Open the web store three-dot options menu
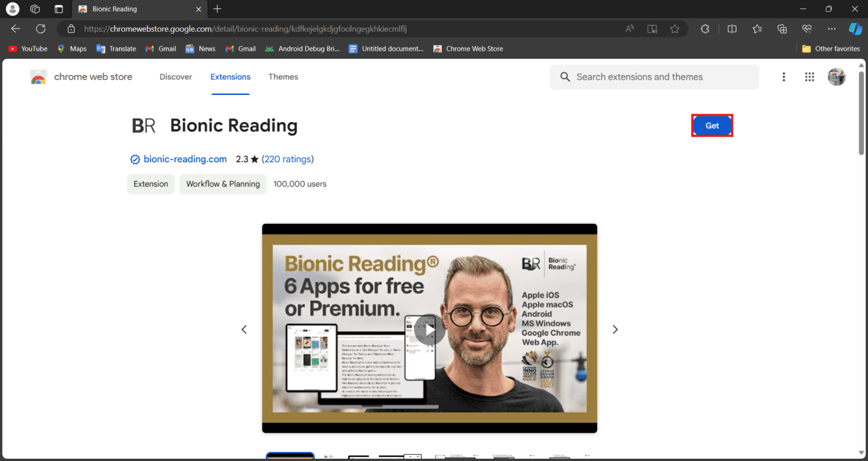Screen dimensions: 868x461 (x=784, y=77)
